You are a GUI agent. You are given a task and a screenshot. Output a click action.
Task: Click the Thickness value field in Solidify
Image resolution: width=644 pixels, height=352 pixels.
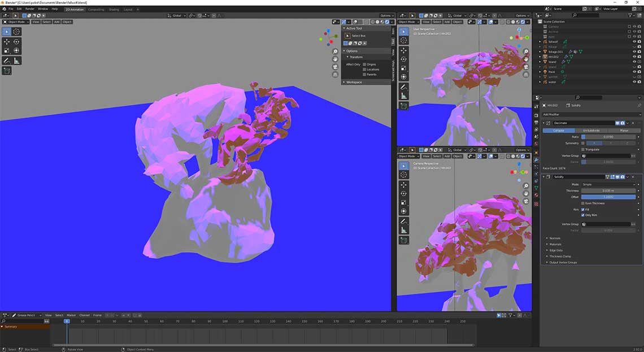tap(608, 190)
